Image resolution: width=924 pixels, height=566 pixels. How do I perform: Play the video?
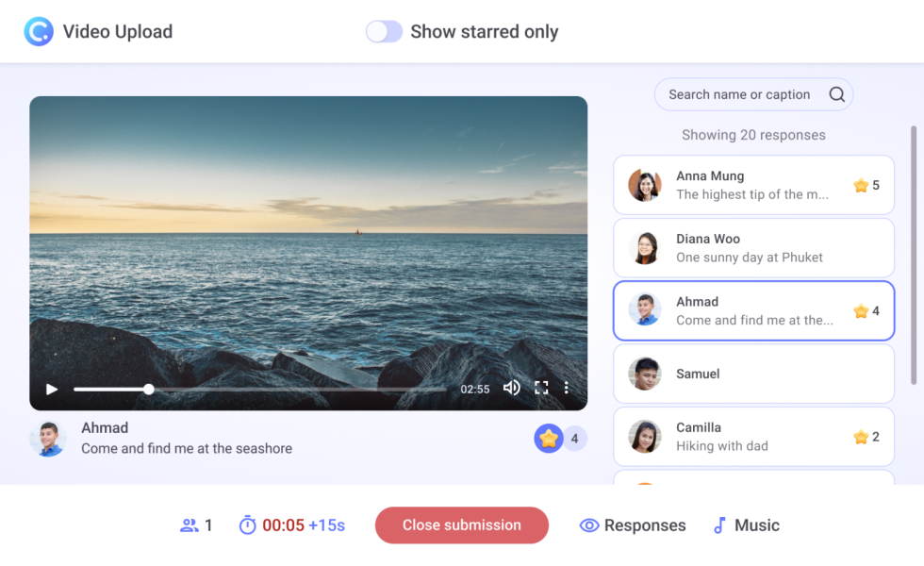(52, 389)
